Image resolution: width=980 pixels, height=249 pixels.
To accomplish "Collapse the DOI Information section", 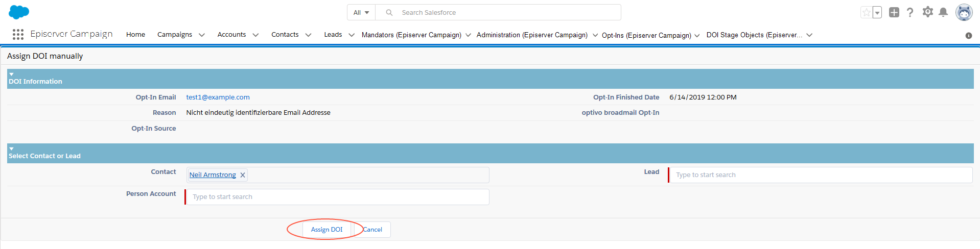I will click(11, 74).
